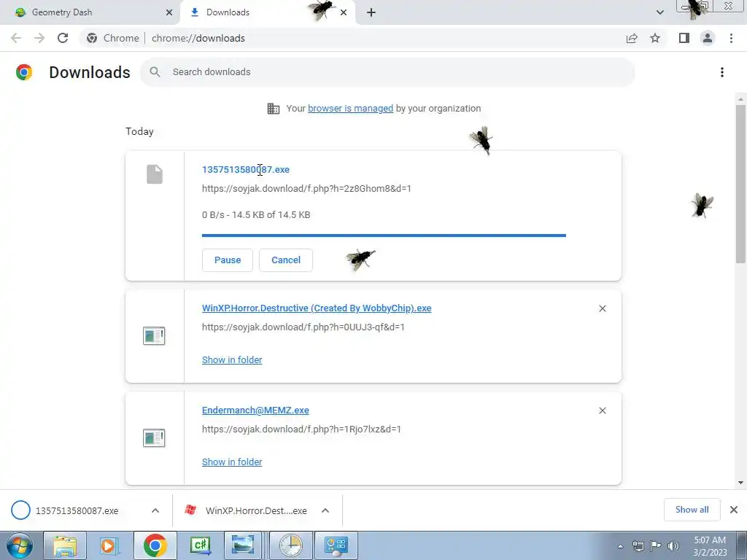
Task: Click the browser back arrow
Action: [x=16, y=38]
